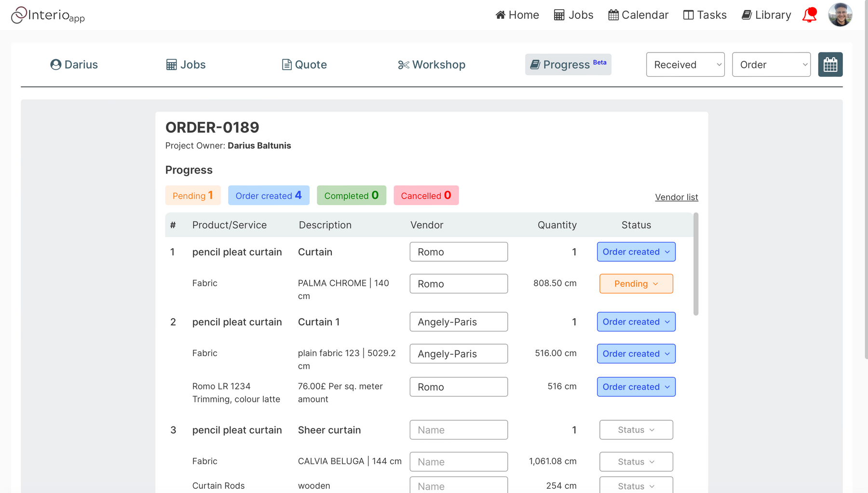Click owner name Darius Baltunis
This screenshot has width=868, height=493.
click(259, 146)
